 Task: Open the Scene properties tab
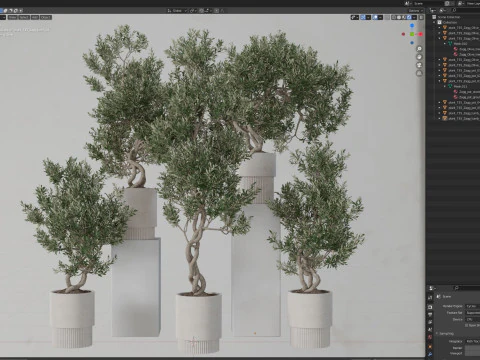430,329
